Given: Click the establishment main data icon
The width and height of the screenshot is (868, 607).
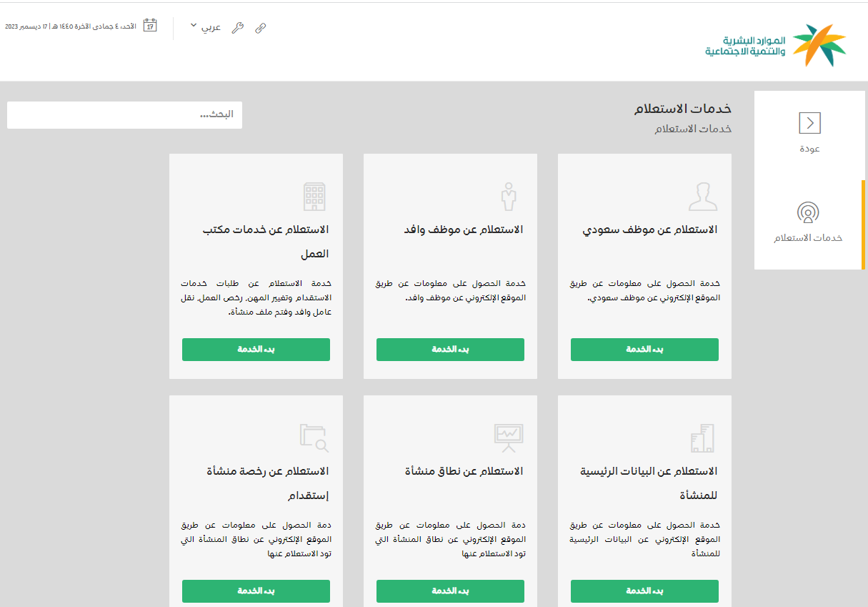Looking at the screenshot, I should (x=703, y=438).
